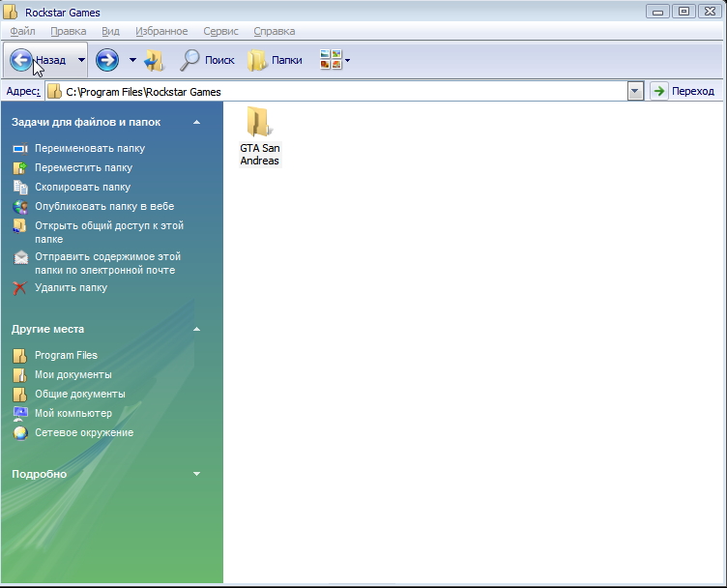Viewport: 727px width, 588px height.
Task: Open Общие документы link
Action: coord(79,395)
